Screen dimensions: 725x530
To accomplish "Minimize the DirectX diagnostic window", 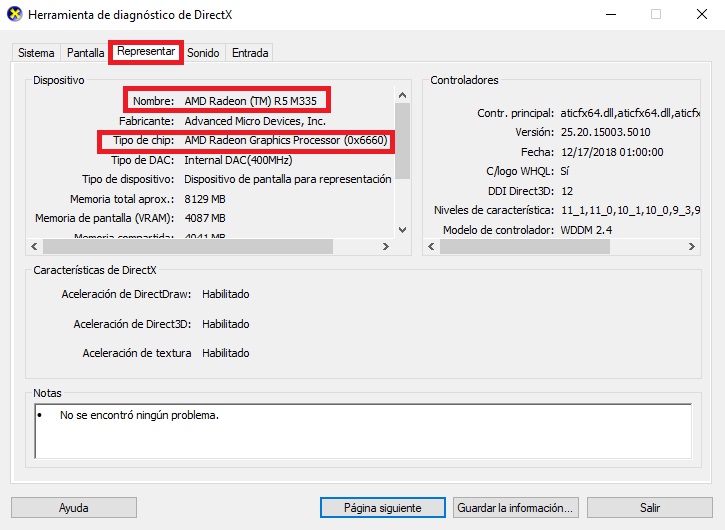I will (x=611, y=14).
